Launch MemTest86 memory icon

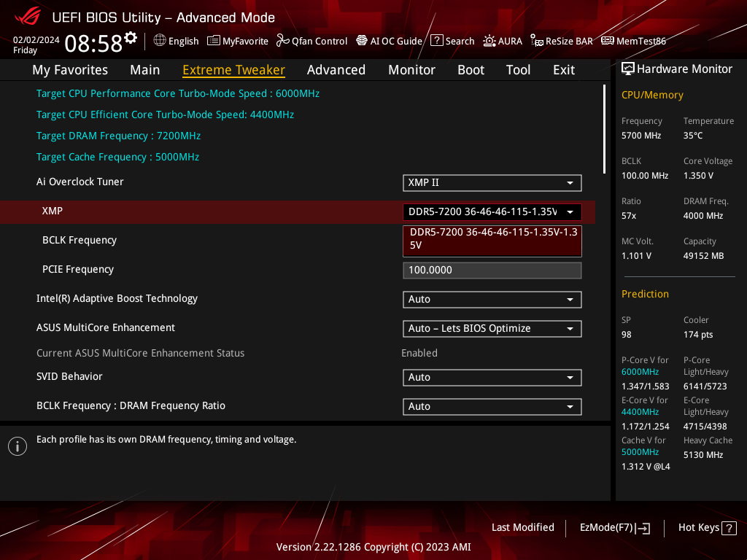coord(608,41)
